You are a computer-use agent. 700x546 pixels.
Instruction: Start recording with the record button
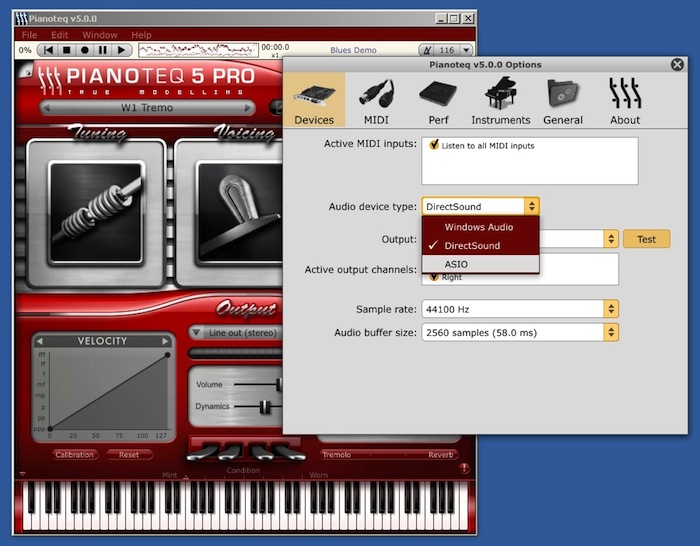click(x=85, y=50)
